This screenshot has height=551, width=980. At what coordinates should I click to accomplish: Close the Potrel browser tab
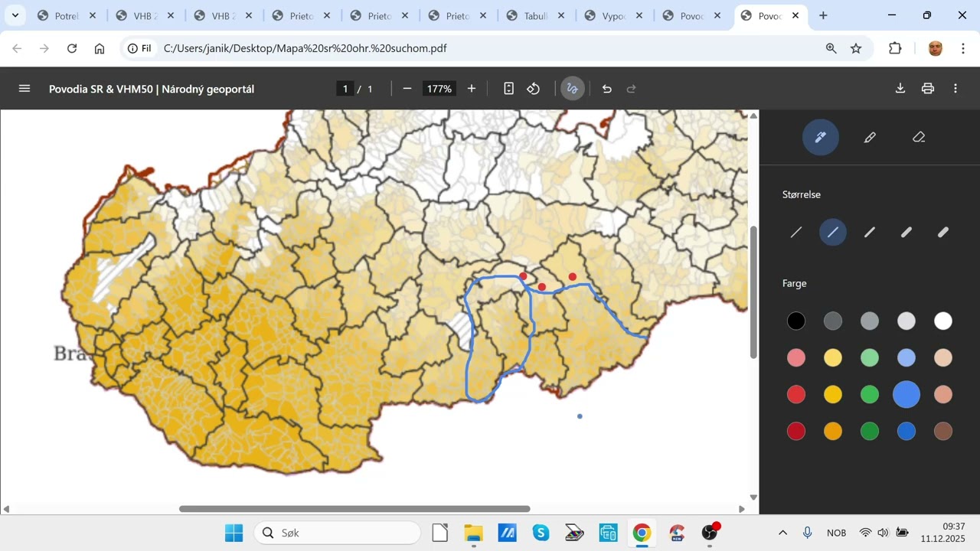pos(93,15)
